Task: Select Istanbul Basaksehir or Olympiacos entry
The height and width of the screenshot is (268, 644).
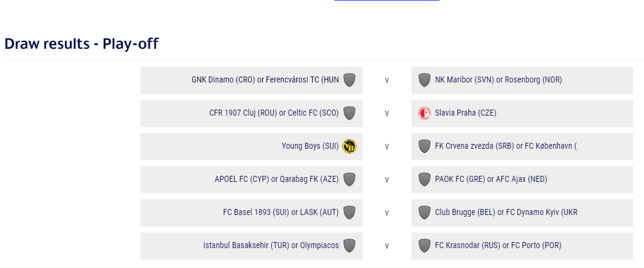Action: pyautogui.click(x=251, y=246)
